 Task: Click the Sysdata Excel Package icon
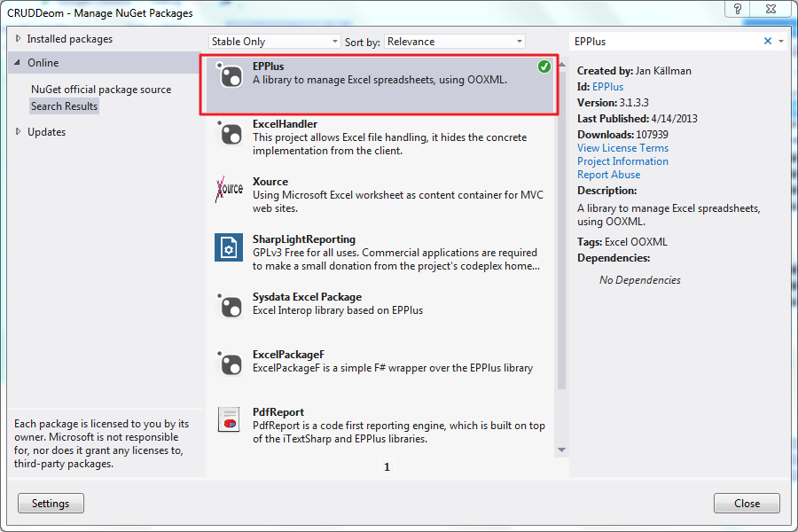[x=229, y=306]
